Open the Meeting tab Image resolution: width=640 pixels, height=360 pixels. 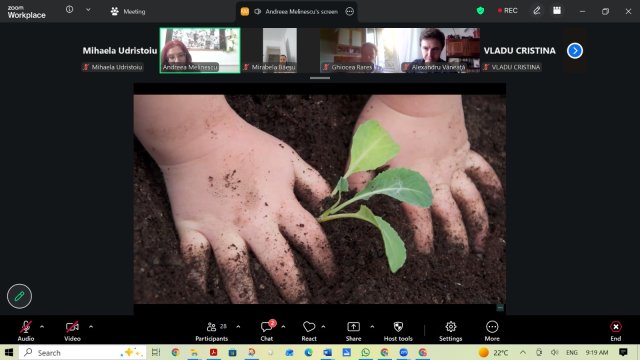[x=128, y=11]
